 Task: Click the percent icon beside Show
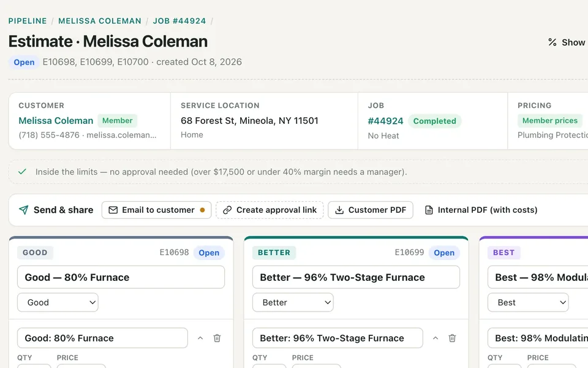pos(552,42)
